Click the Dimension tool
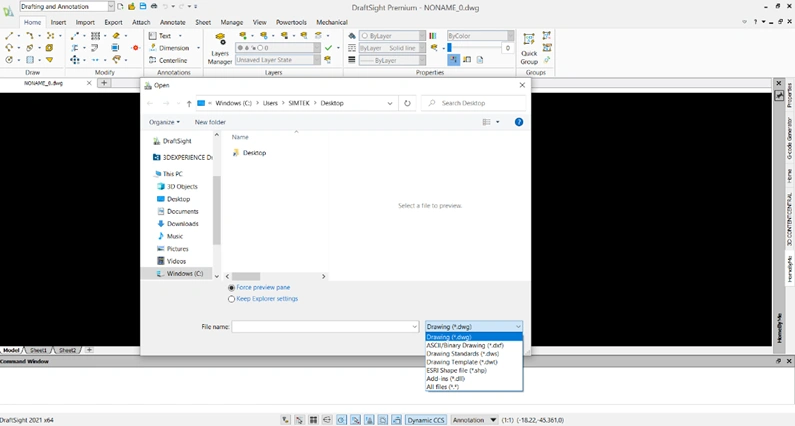 (169, 48)
